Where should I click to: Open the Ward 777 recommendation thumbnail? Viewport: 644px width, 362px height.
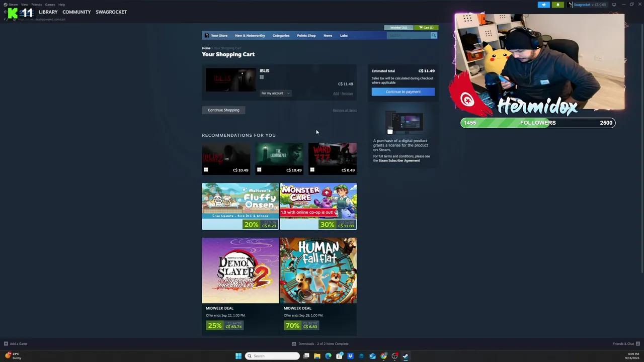333,158
